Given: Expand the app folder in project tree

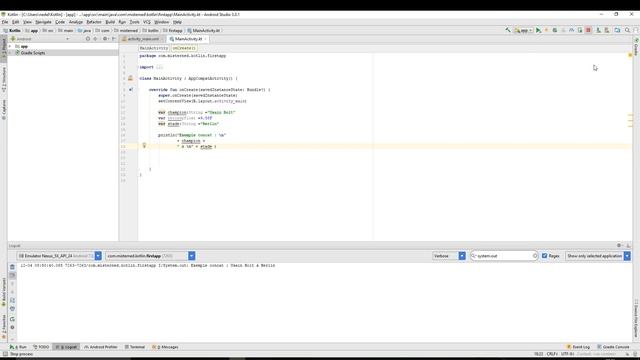Looking at the screenshot, I should 10,47.
